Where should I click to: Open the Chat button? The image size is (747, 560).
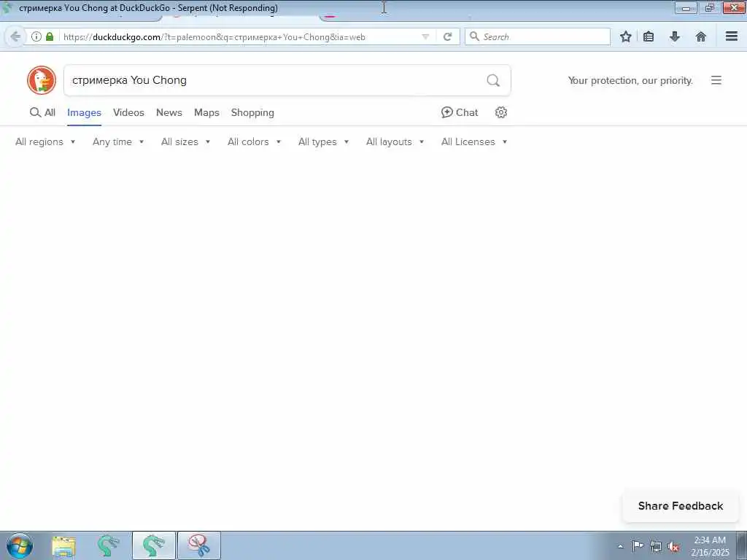[460, 112]
